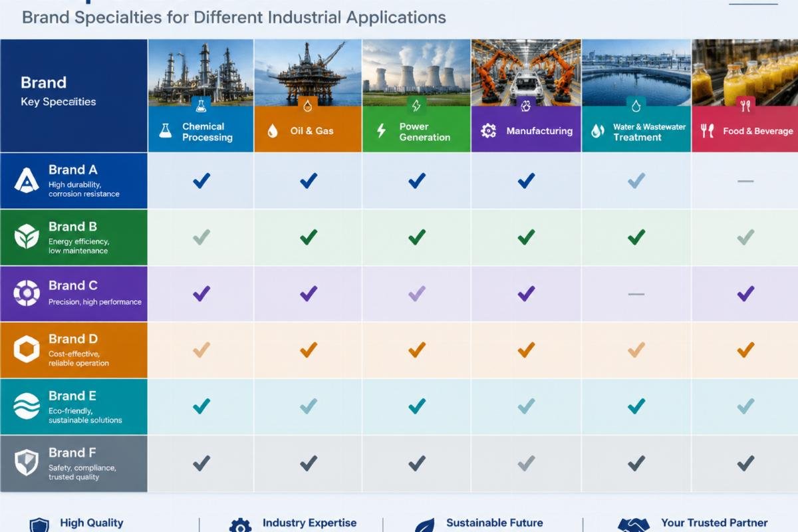The height and width of the screenshot is (532, 798).
Task: Click the cutlery badge under the bottles photo
Action: pos(745,105)
